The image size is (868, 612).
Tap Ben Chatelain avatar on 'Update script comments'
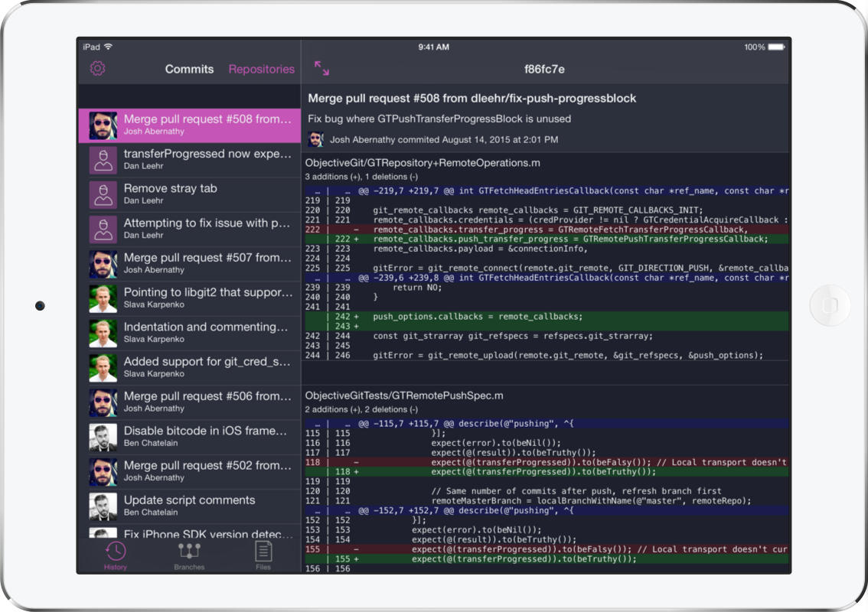(103, 506)
